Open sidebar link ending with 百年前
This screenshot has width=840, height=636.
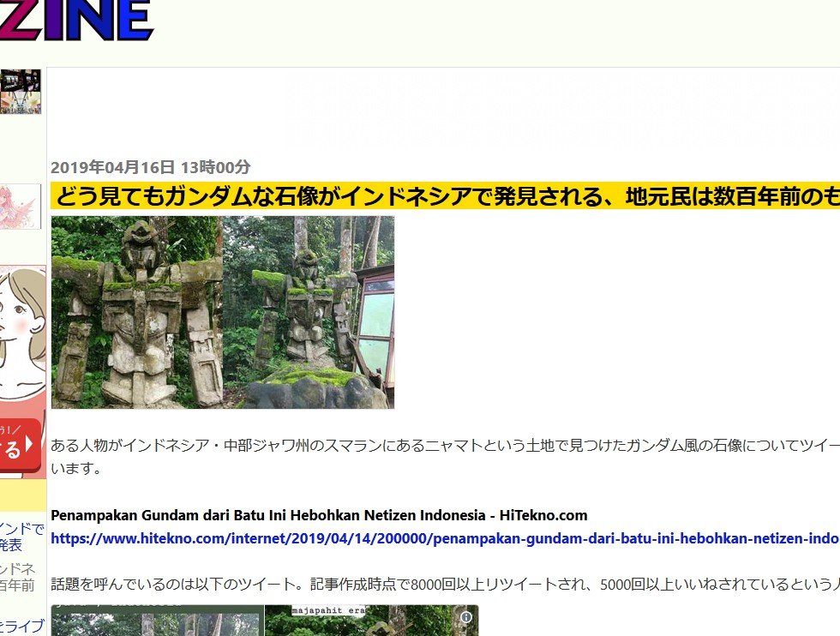pos(18,577)
